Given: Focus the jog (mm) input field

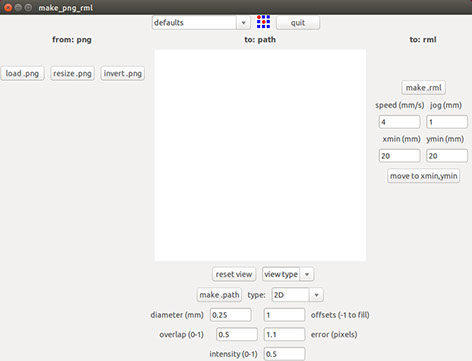Looking at the screenshot, I should coord(447,122).
